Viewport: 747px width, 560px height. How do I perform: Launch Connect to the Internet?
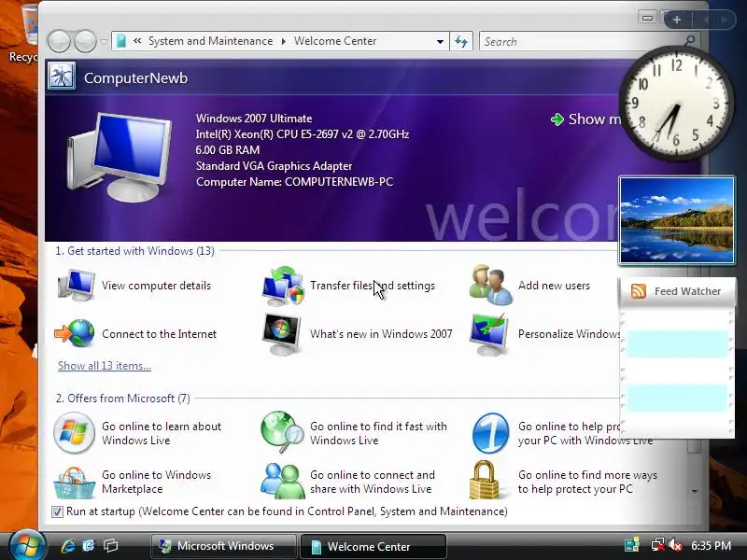point(135,334)
